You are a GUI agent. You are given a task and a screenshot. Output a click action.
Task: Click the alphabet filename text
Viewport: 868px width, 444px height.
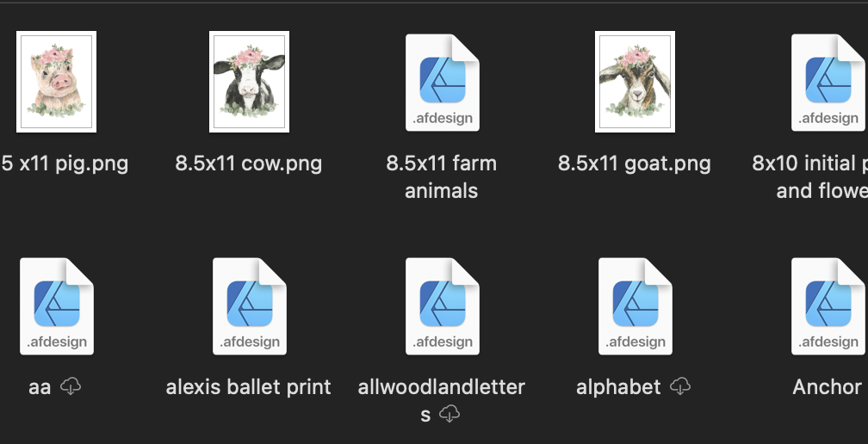click(618, 387)
